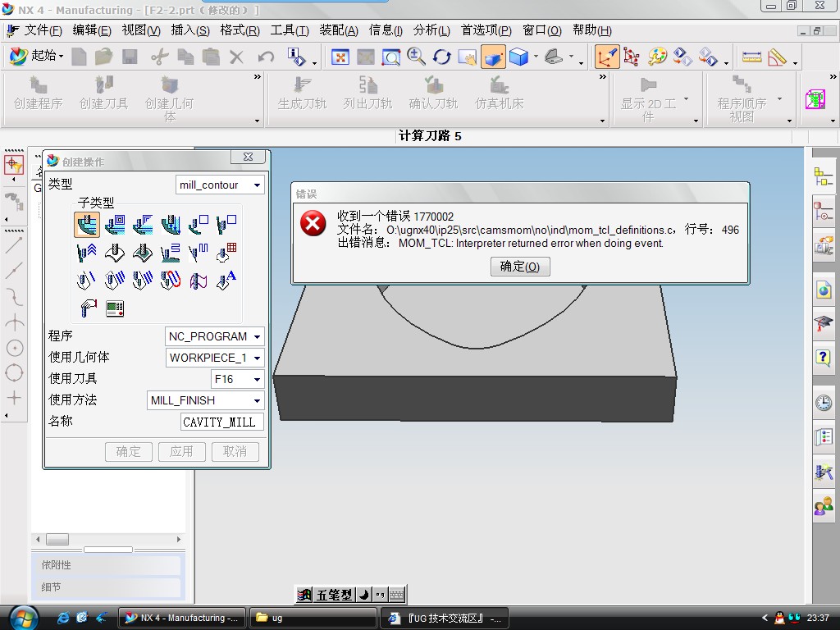
Task: Open the Training graduation cap sidebar icon
Action: [823, 323]
